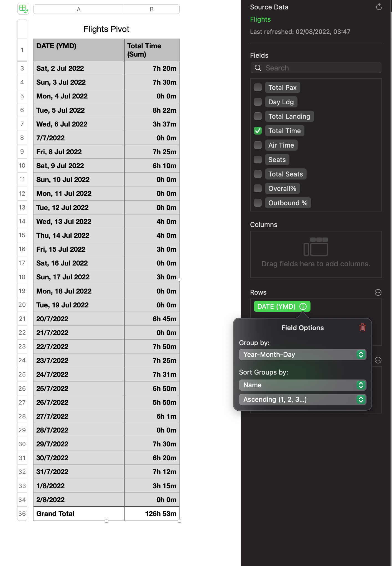
Task: Open the Rows more options icon
Action: [378, 292]
